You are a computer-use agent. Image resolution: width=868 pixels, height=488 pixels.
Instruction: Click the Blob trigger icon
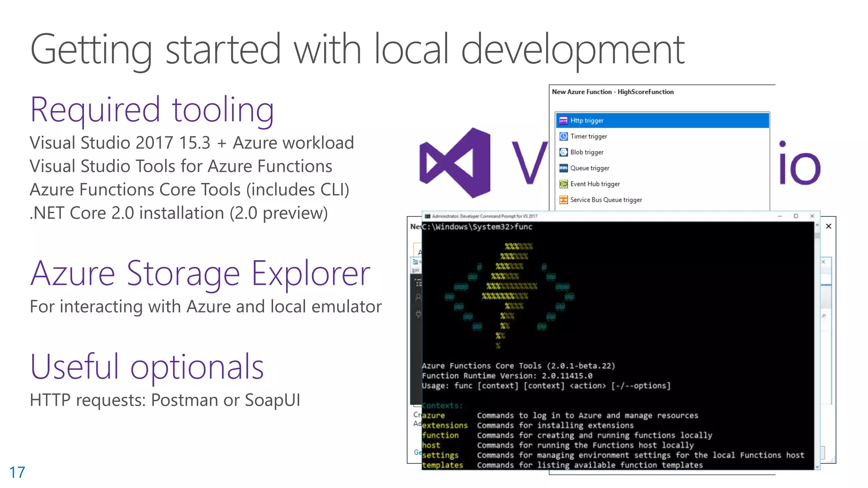(563, 152)
